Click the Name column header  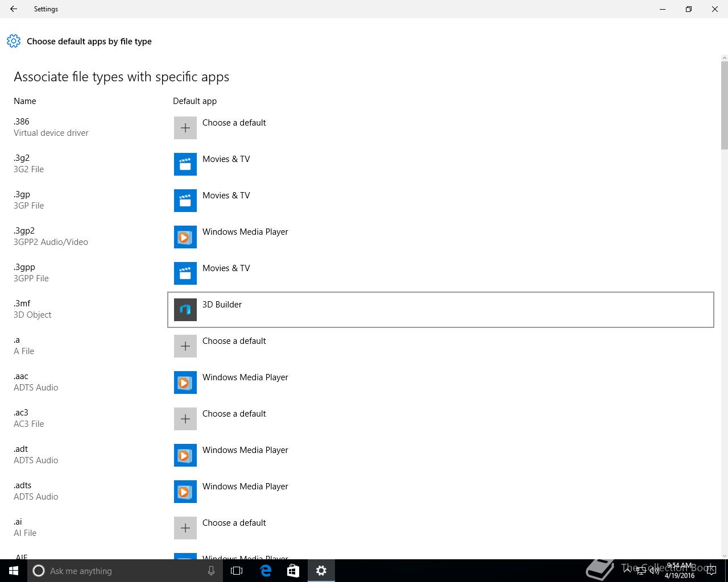25,101
